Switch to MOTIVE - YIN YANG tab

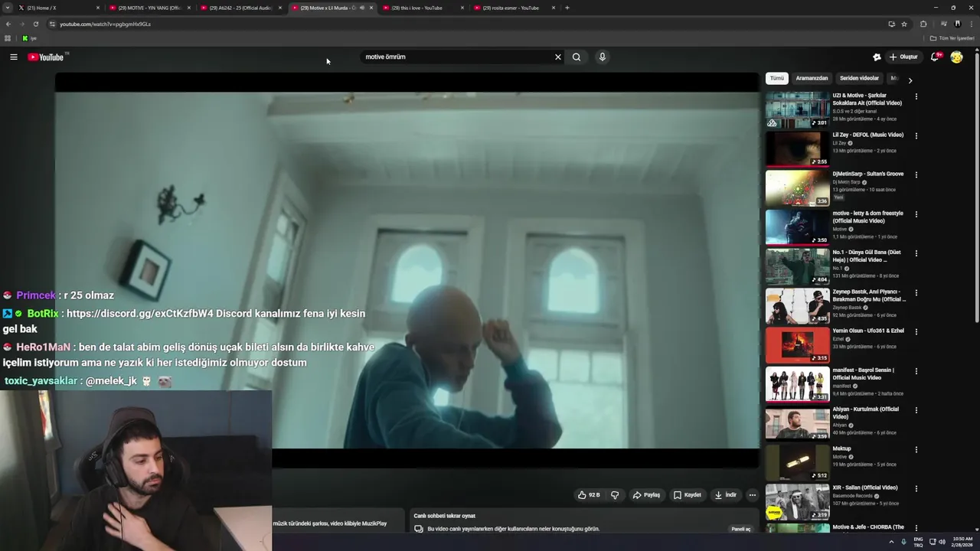[x=149, y=8]
